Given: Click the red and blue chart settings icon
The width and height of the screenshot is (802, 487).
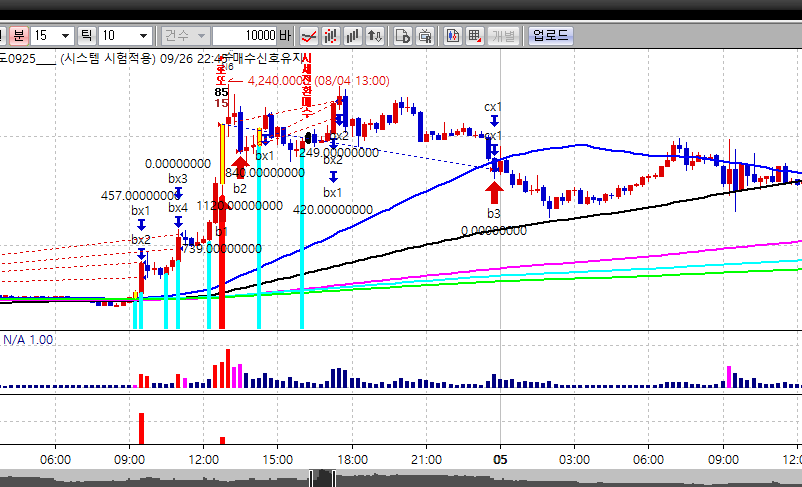Looking at the screenshot, I should point(451,35).
